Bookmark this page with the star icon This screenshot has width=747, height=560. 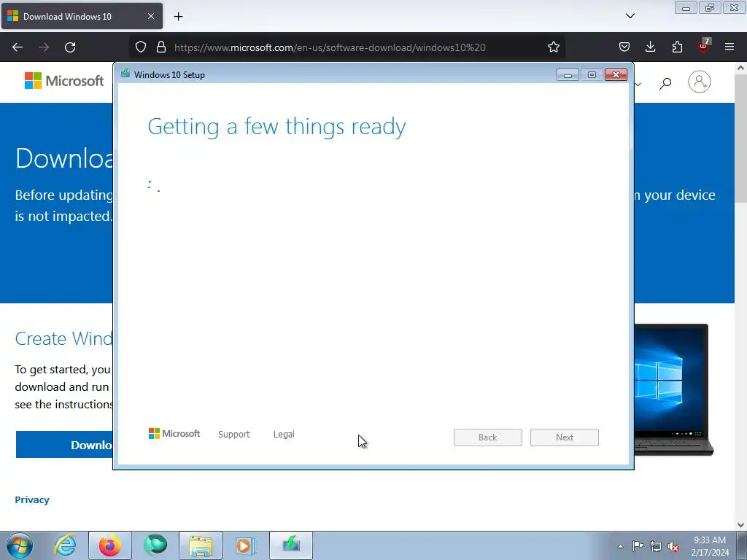[x=553, y=47]
